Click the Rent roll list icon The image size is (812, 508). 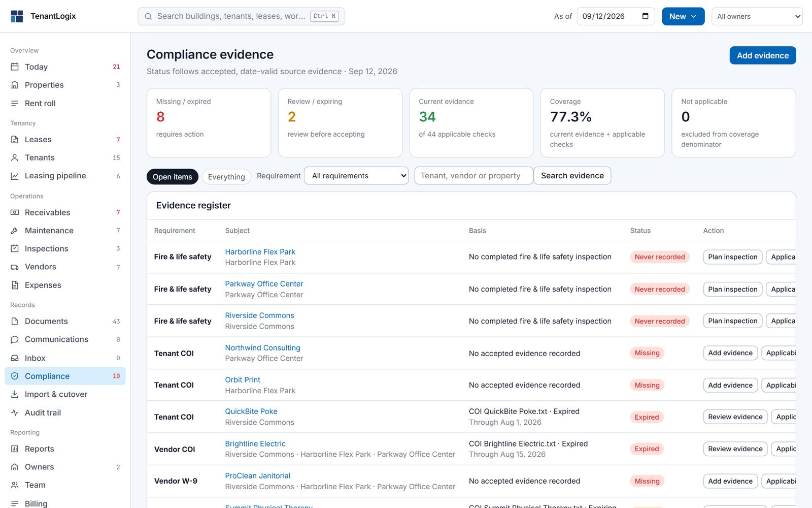15,103
